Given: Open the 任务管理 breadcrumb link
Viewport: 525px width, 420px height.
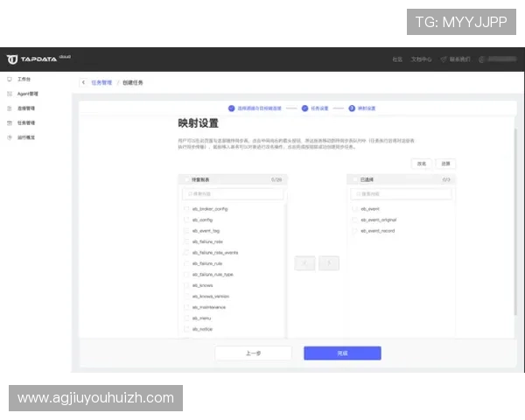Looking at the screenshot, I should (101, 82).
